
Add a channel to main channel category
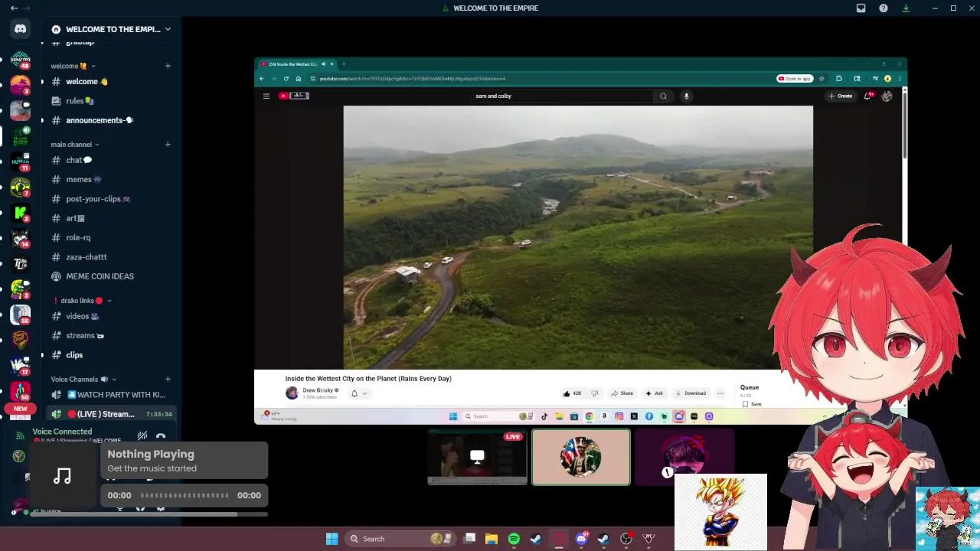168,144
